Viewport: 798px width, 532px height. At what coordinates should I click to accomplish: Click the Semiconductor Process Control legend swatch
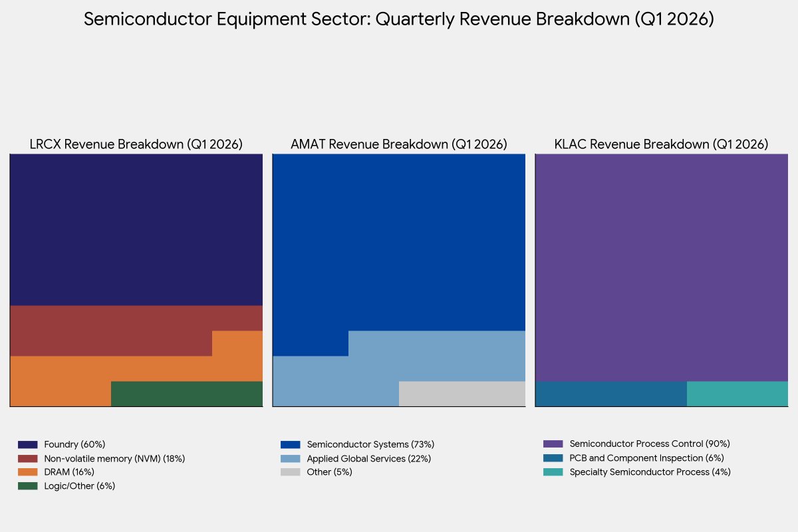(x=553, y=444)
